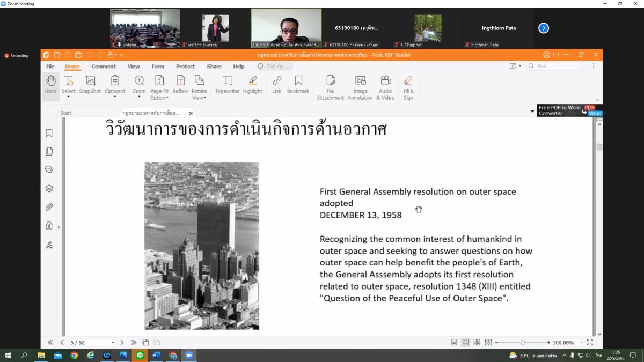
Task: Switch to the Share ribbon tab
Action: click(214, 67)
